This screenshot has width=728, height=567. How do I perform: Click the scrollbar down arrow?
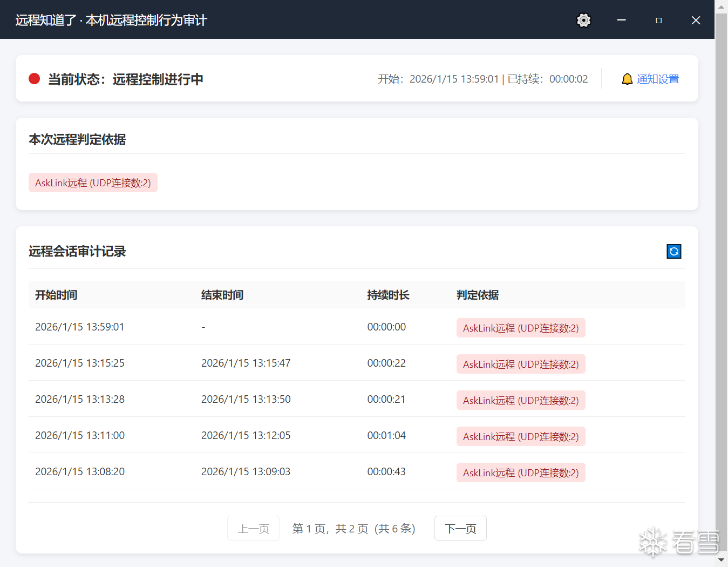coord(722,560)
